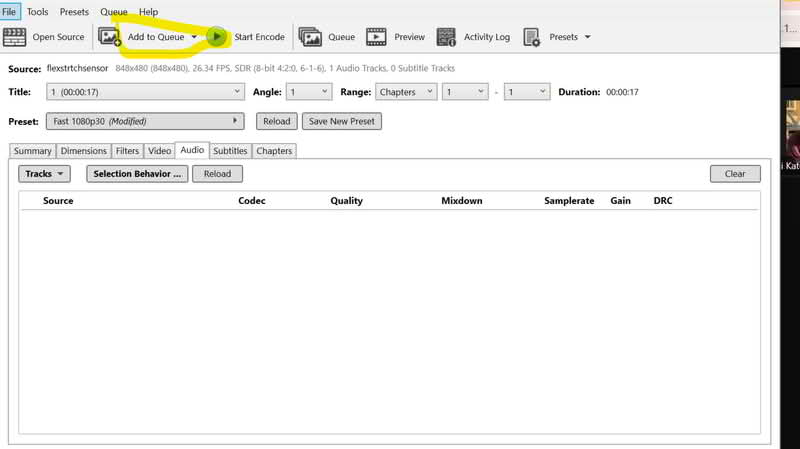Switch to the Video tab

(160, 151)
